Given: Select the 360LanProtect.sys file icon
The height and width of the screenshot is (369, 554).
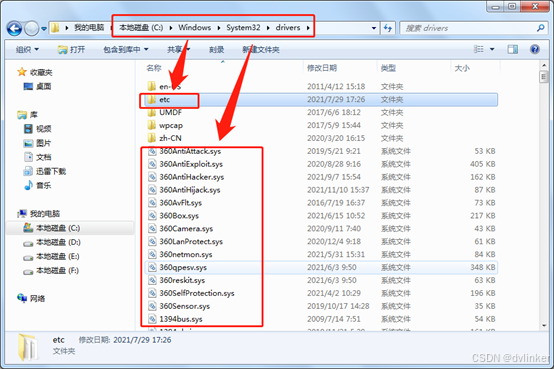Looking at the screenshot, I should (152, 241).
